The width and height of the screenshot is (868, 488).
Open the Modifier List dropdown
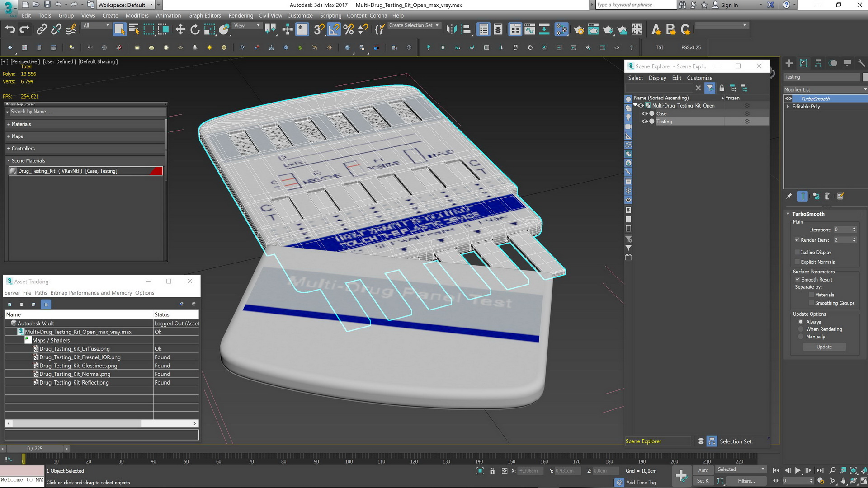825,89
